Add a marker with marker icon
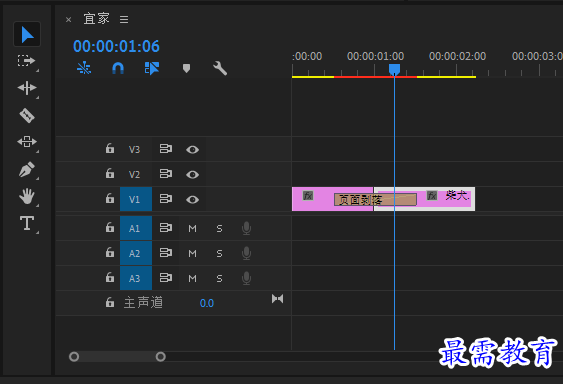The height and width of the screenshot is (384, 563). pyautogui.click(x=186, y=68)
